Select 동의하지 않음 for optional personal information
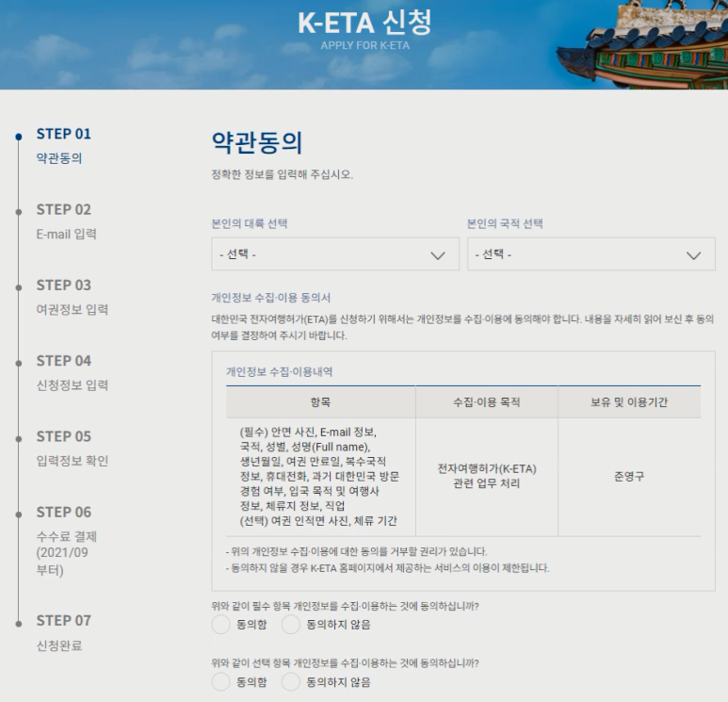 pos(291,682)
